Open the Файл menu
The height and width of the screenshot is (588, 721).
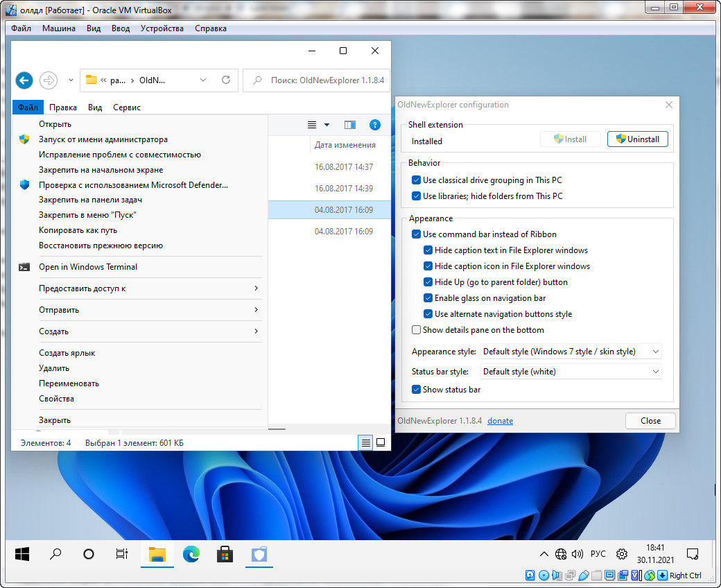coord(28,107)
